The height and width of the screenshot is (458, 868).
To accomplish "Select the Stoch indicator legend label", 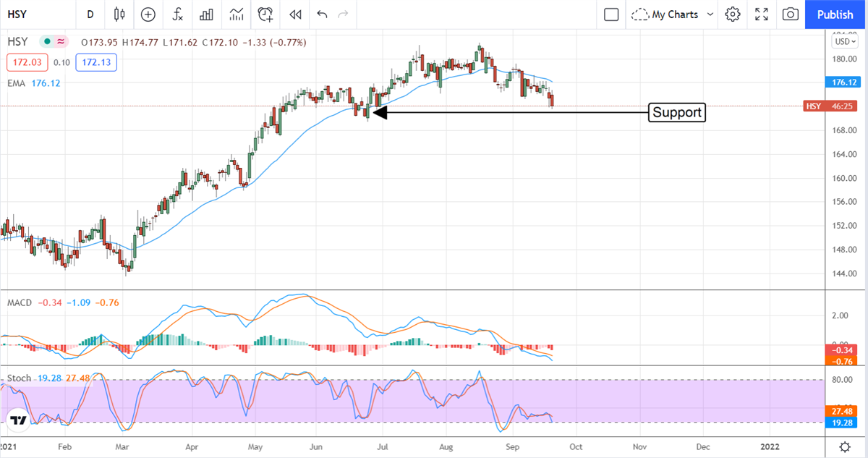I will tap(18, 378).
